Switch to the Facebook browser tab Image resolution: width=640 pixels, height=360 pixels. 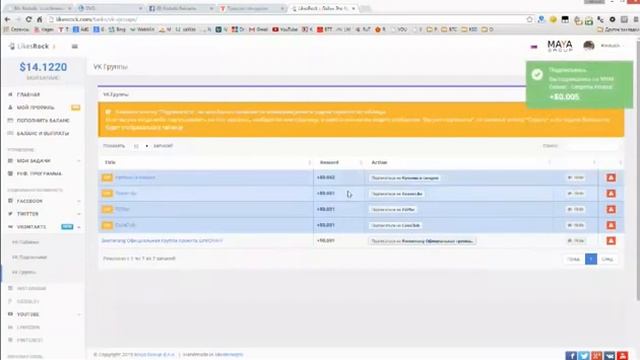pyautogui.click(x=180, y=8)
